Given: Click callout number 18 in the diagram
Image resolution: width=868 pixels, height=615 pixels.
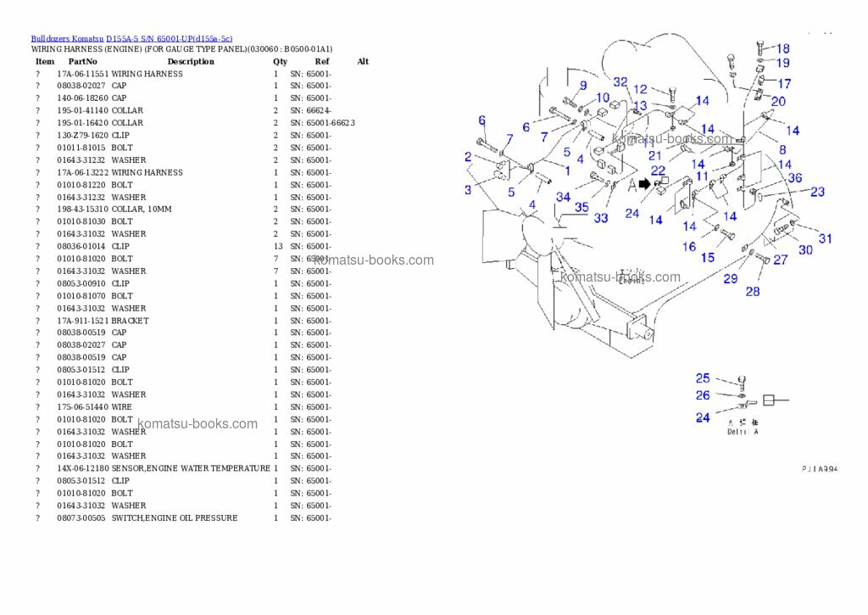Looking at the screenshot, I should point(782,49).
